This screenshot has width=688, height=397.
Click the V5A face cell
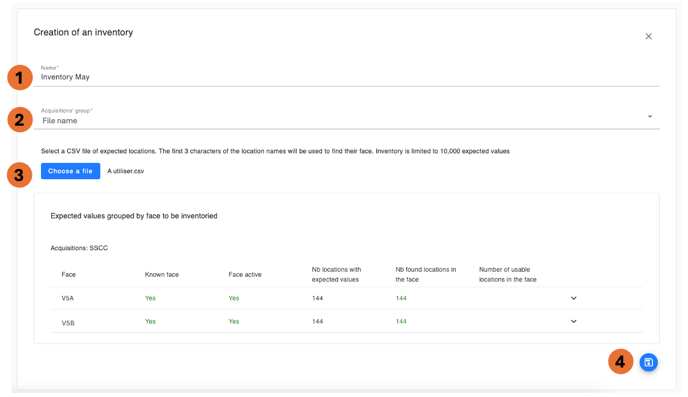pos(68,298)
